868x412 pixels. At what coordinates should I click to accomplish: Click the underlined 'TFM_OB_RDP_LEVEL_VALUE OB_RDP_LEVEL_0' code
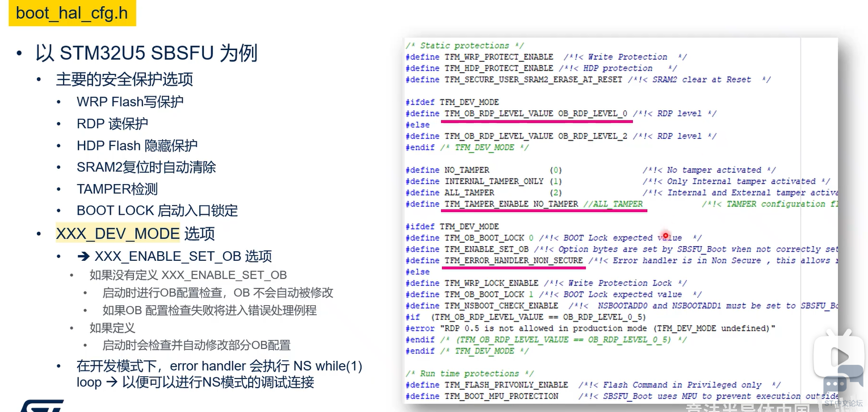coord(536,114)
